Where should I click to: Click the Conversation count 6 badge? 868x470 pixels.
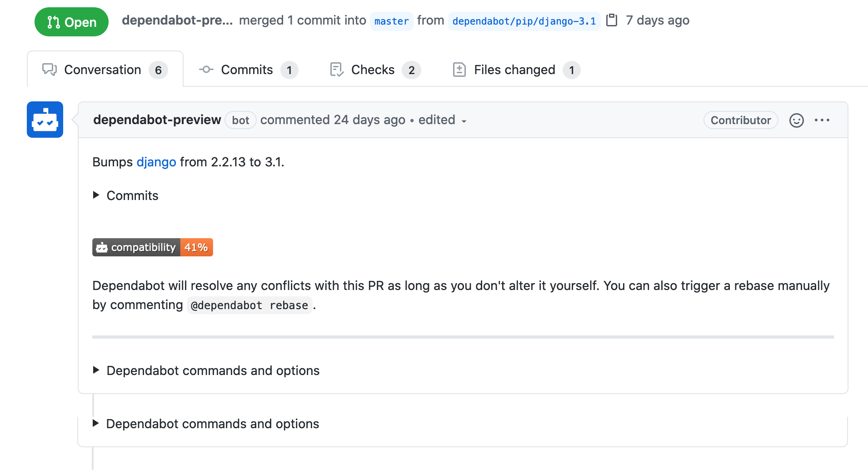(158, 70)
